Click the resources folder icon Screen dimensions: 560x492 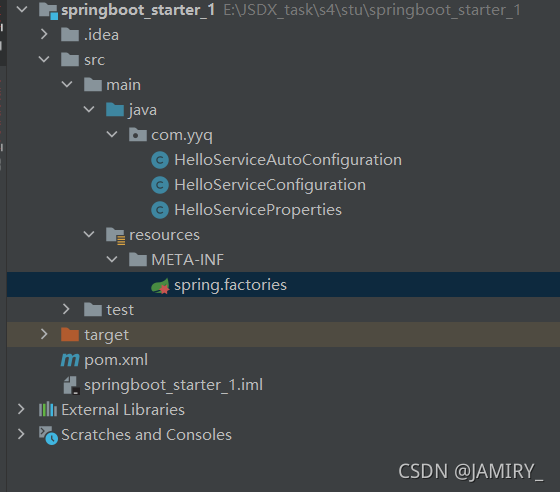coord(115,236)
